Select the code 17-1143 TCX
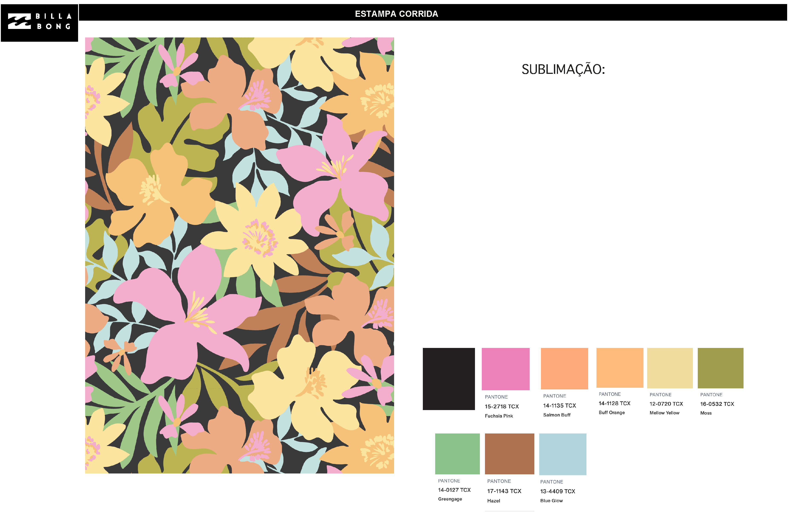 504,491
